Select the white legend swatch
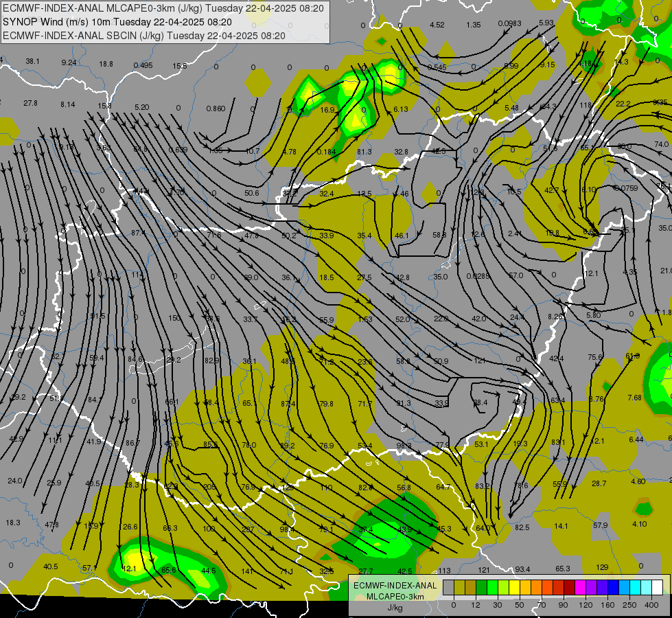Image resolution: width=672 pixels, height=618 pixels. pyautogui.click(x=657, y=587)
